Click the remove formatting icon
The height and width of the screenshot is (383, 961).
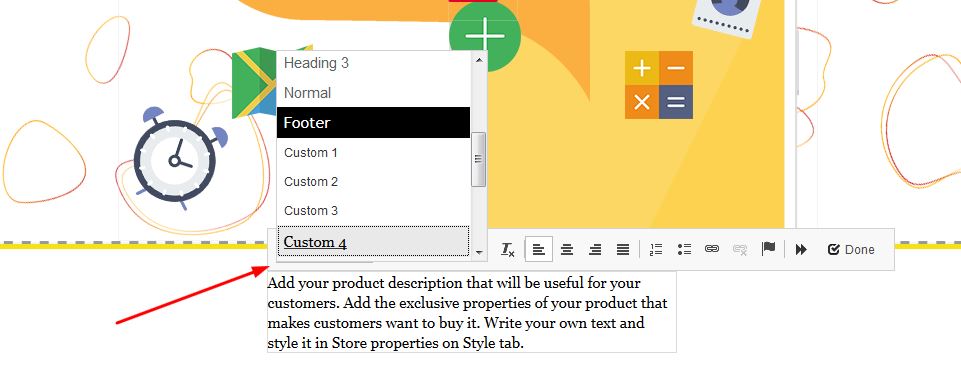[508, 249]
